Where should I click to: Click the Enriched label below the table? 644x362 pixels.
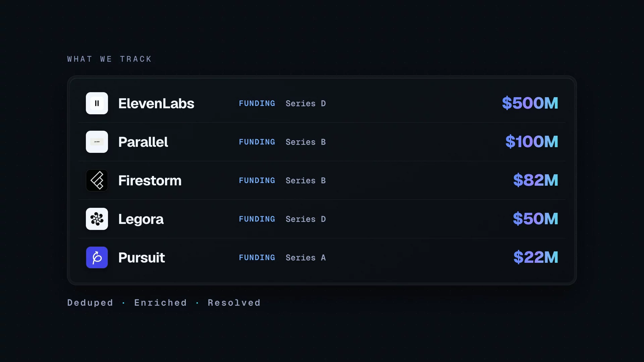[160, 303]
